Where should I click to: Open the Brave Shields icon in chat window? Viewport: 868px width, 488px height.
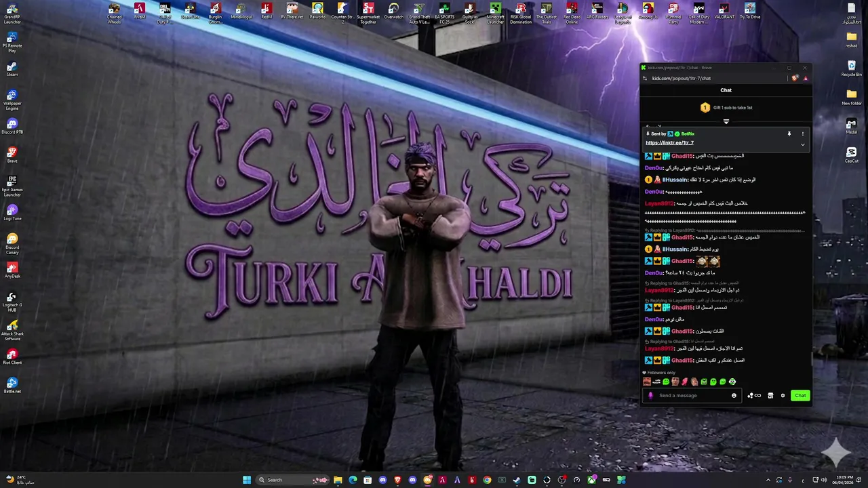795,78
